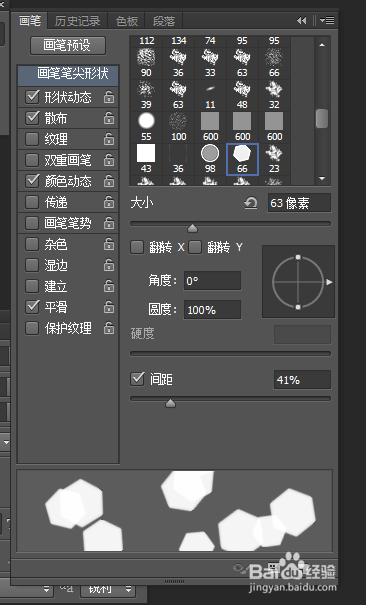Toggle the lock icon for 杂色
The image size is (366, 605).
[x=109, y=244]
